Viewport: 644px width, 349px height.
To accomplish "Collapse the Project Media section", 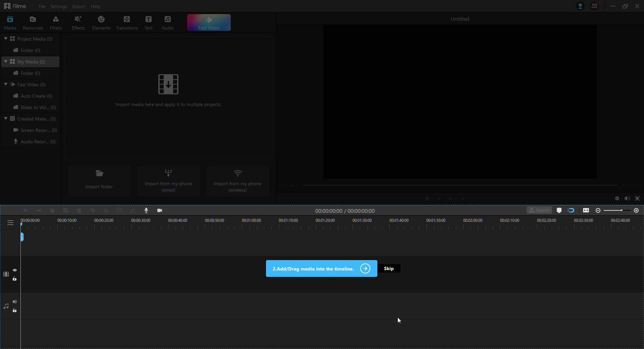I will coord(6,39).
